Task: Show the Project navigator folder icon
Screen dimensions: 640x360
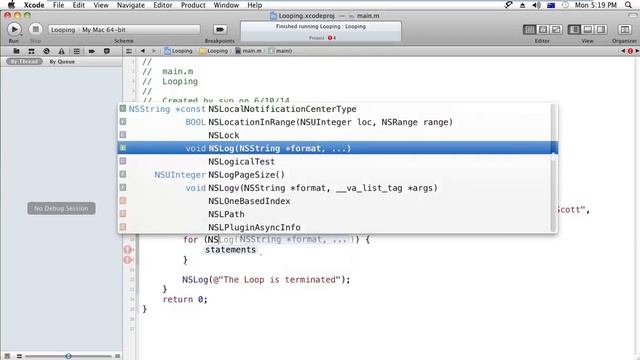Action: pos(16,51)
